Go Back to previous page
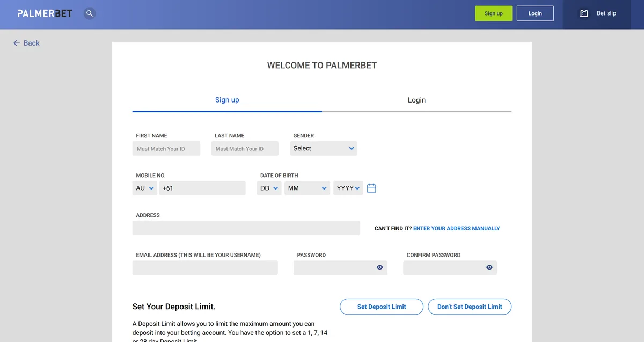 [26, 43]
